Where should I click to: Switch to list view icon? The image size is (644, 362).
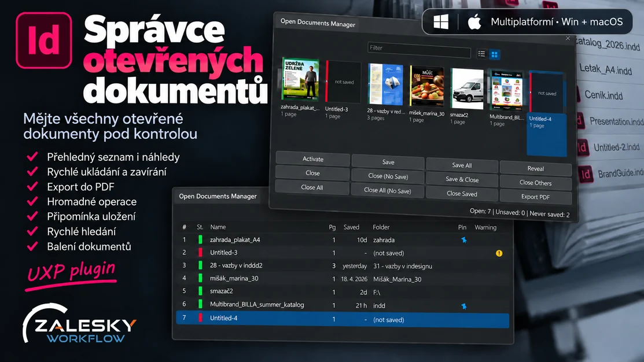coord(482,54)
